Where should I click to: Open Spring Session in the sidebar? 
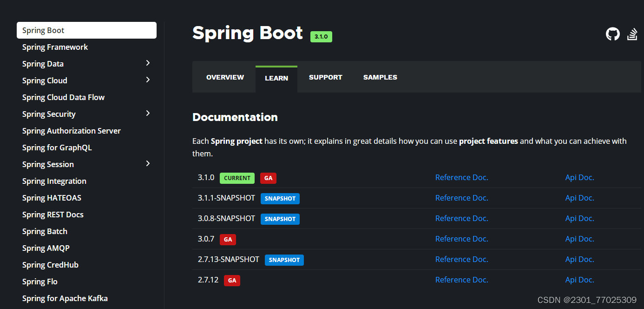(x=48, y=164)
